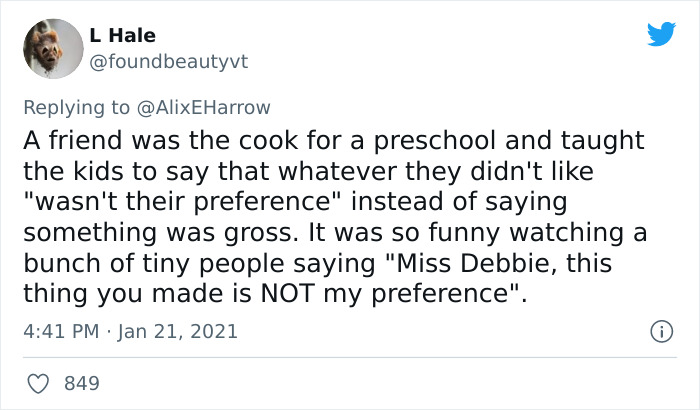Open L Hale's profile avatar picture
The image size is (700, 410).
[x=51, y=49]
